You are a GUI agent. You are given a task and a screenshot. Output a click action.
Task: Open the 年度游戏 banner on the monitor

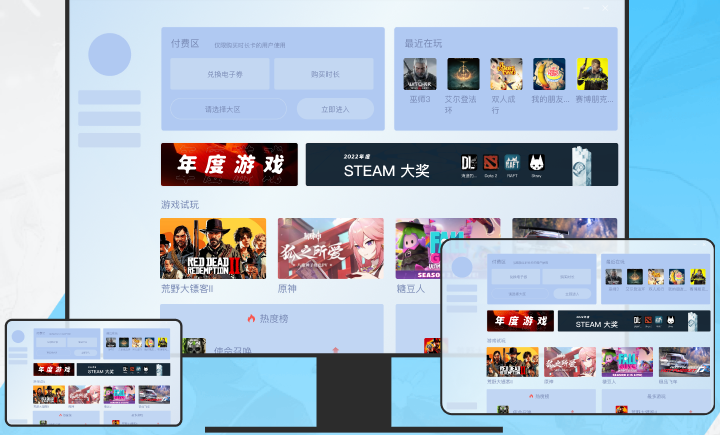click(229, 164)
